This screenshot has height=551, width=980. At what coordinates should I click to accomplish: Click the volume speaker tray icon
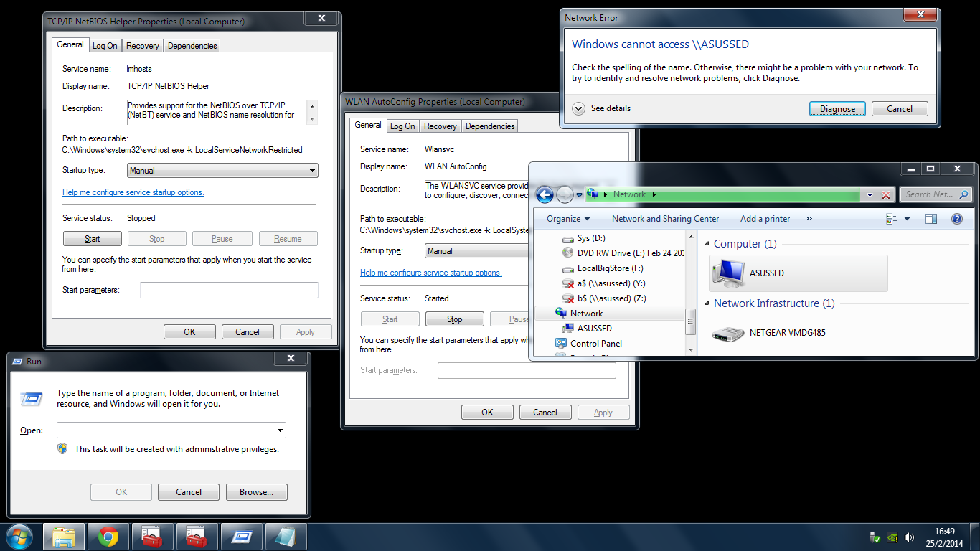point(909,537)
